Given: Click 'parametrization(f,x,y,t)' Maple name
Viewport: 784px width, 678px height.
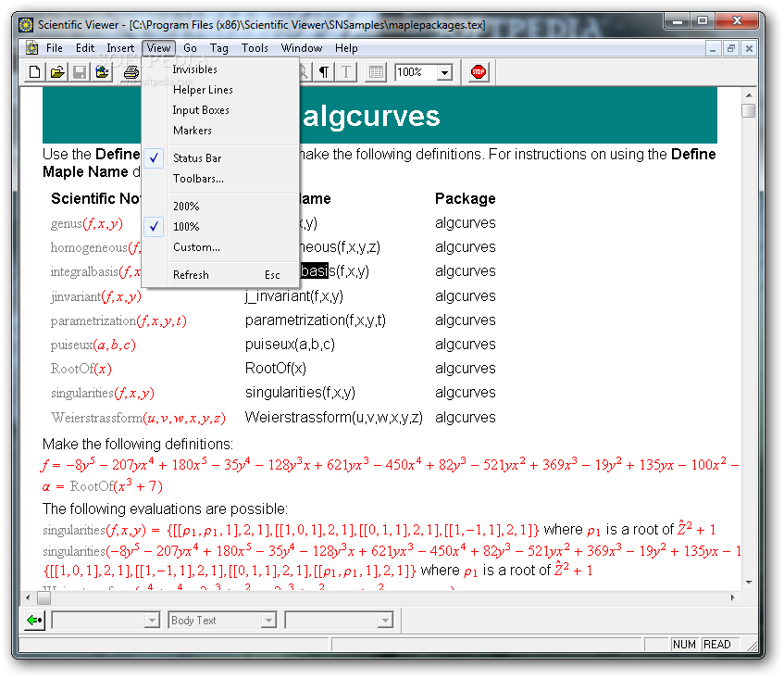Looking at the screenshot, I should 316,320.
